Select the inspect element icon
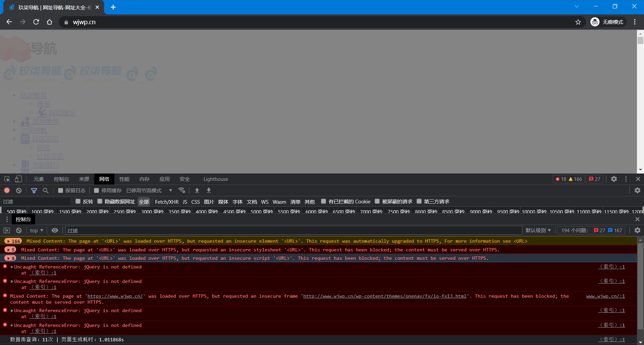 pos(7,179)
